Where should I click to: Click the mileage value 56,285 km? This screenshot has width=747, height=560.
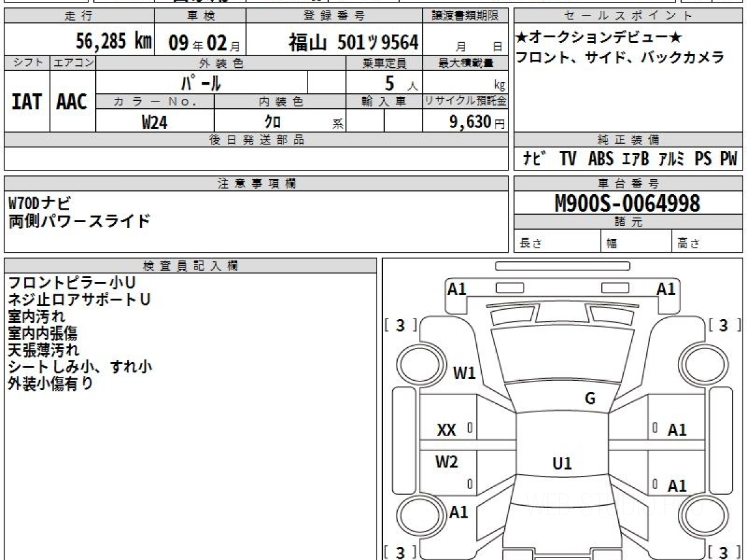[x=113, y=42]
